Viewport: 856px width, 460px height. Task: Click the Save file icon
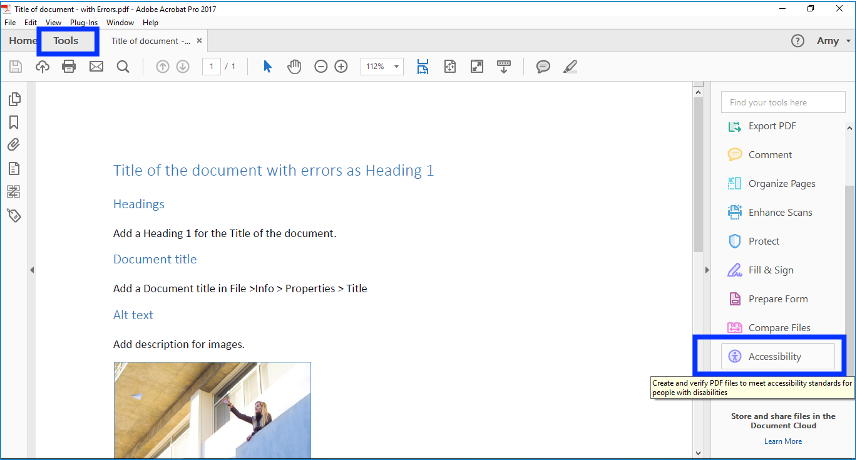(16, 67)
